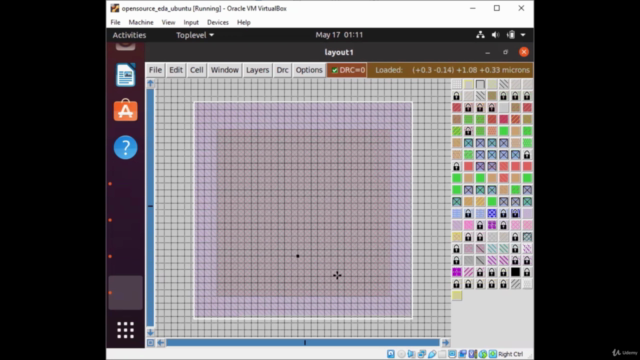
Task: Click the "+1.08 +0.33 microns" coordinate readout
Action: (493, 70)
